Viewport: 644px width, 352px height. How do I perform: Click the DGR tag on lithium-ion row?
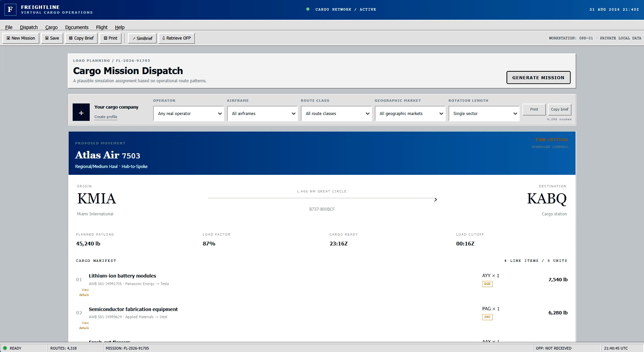(x=487, y=284)
